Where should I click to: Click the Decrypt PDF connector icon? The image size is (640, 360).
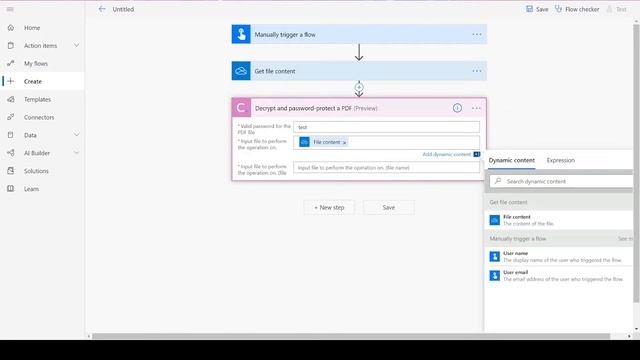tap(241, 108)
